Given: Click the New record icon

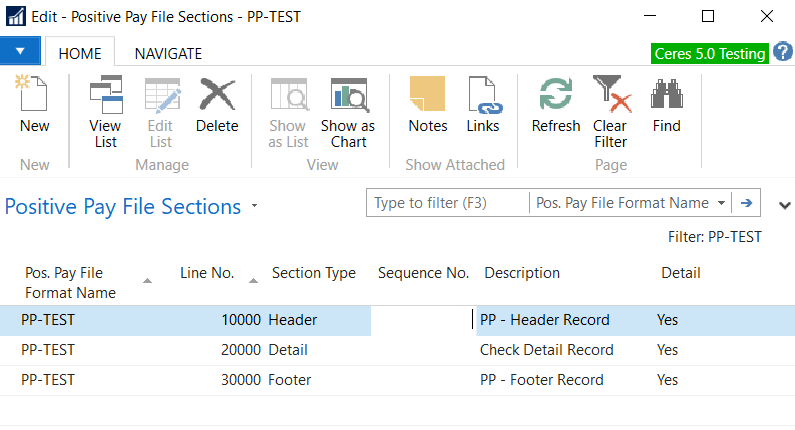Looking at the screenshot, I should pos(34,97).
